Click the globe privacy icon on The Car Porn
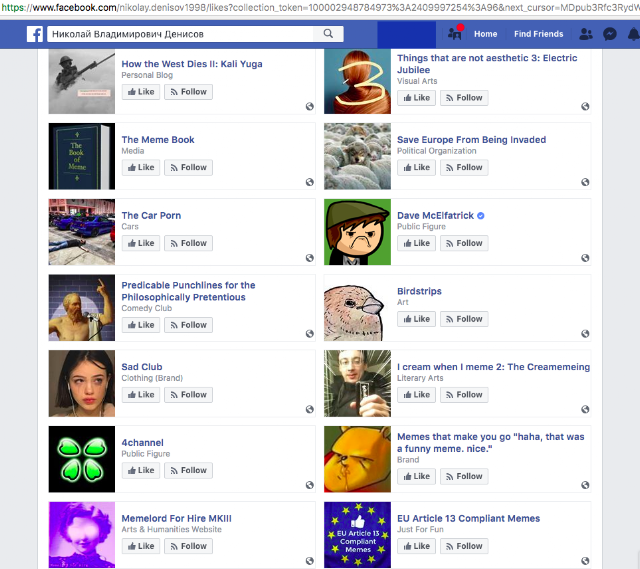Screen dimensions: 640x569 [310, 258]
